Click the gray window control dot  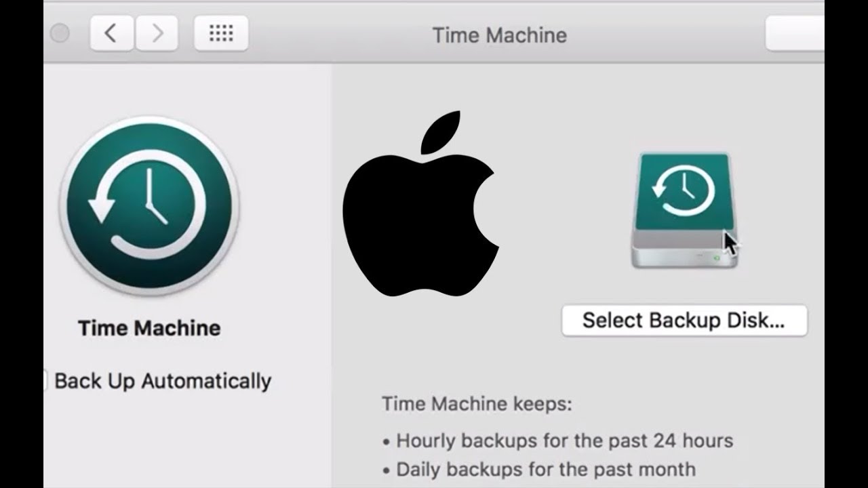coord(60,33)
